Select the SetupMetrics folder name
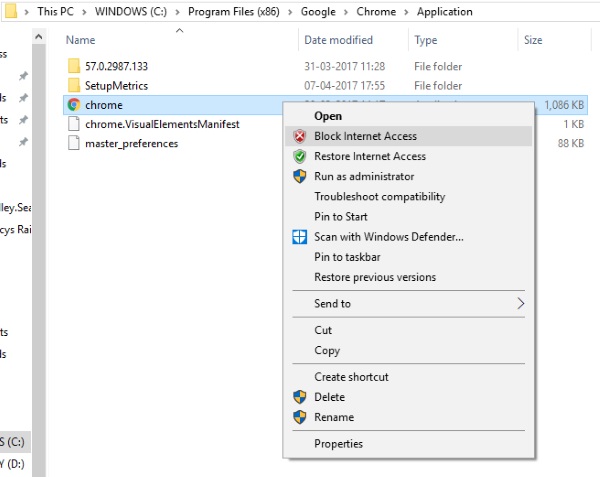 [x=116, y=85]
